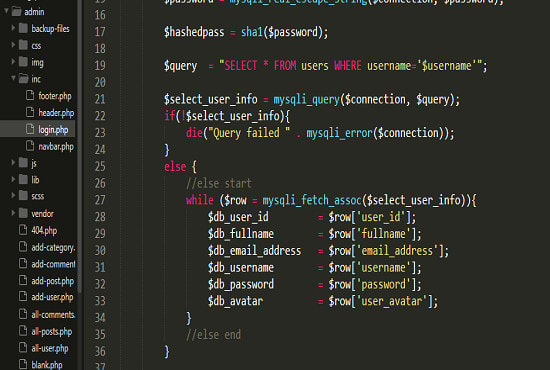The height and width of the screenshot is (370, 550).
Task: Click the add-post.php file icon
Action: click(23, 280)
